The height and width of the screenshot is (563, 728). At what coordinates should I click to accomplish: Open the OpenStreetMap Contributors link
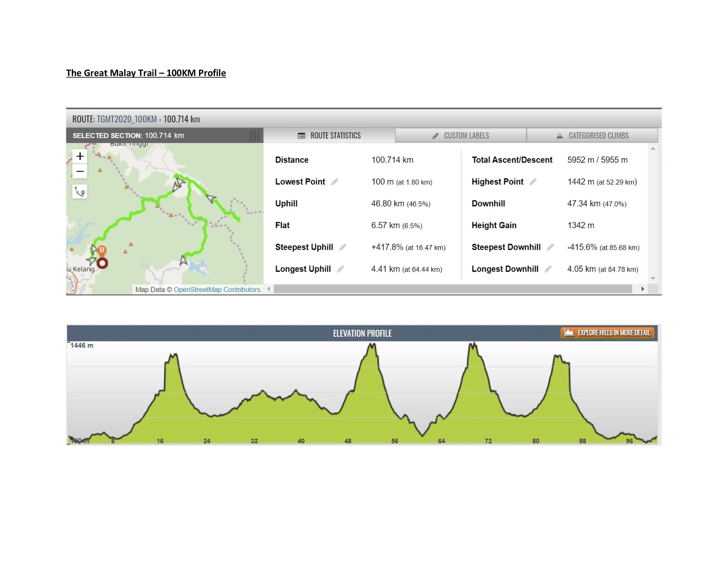tap(217, 289)
